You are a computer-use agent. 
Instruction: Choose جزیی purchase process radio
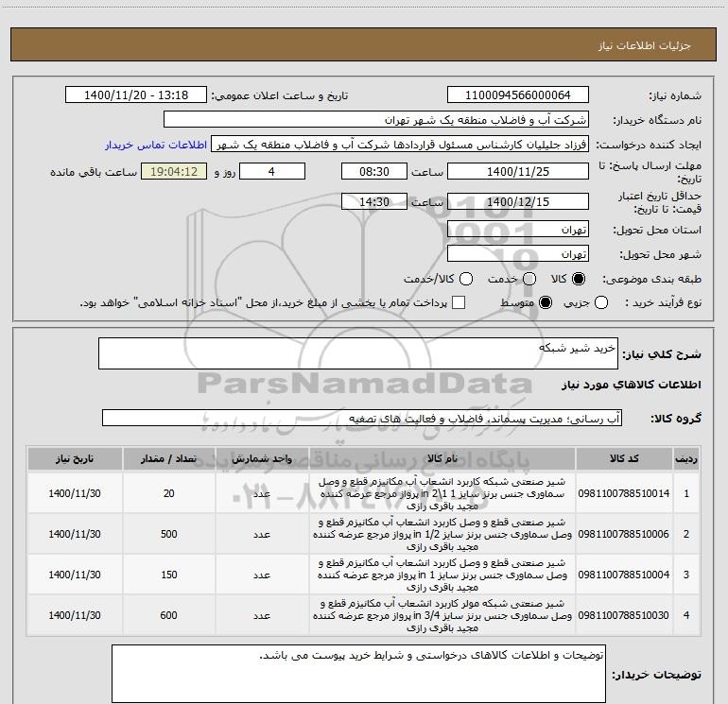click(601, 303)
